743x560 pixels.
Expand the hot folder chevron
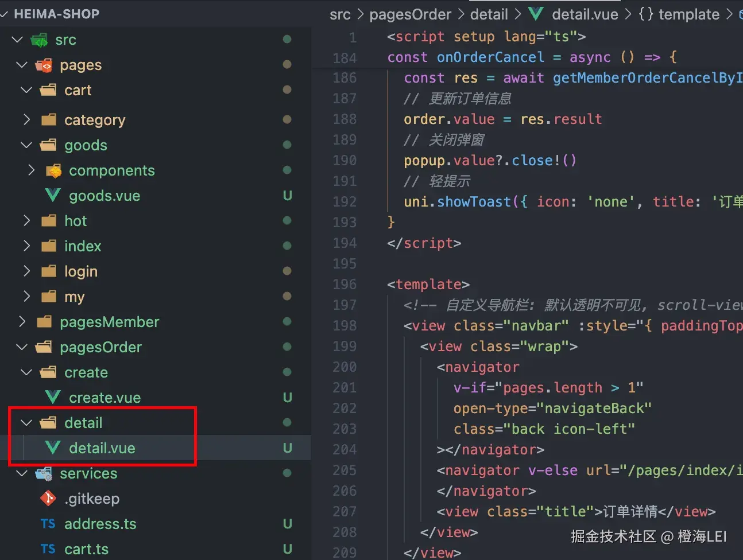(26, 221)
